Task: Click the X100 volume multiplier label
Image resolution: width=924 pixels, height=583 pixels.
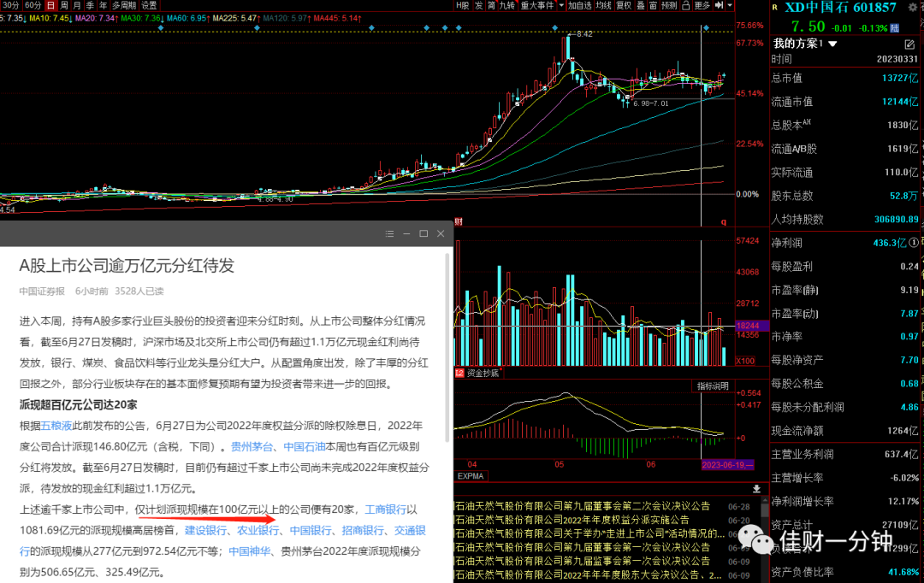Action: point(745,361)
